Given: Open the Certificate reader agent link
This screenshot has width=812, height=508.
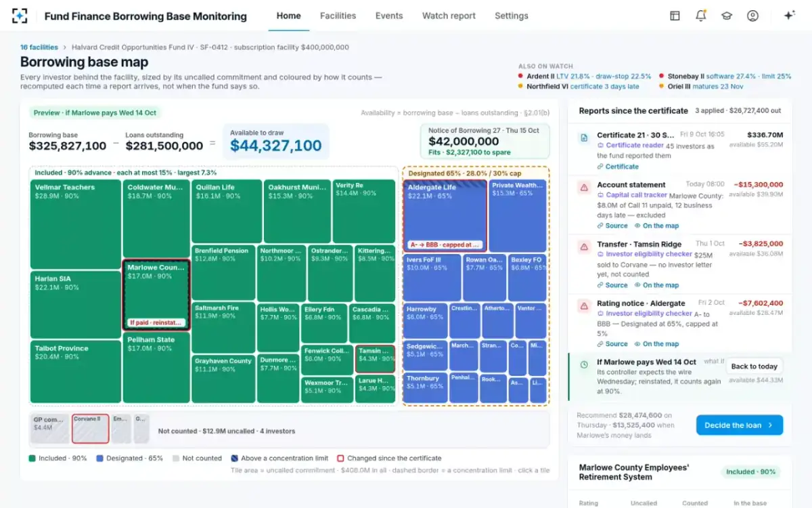Looking at the screenshot, I should coord(630,146).
